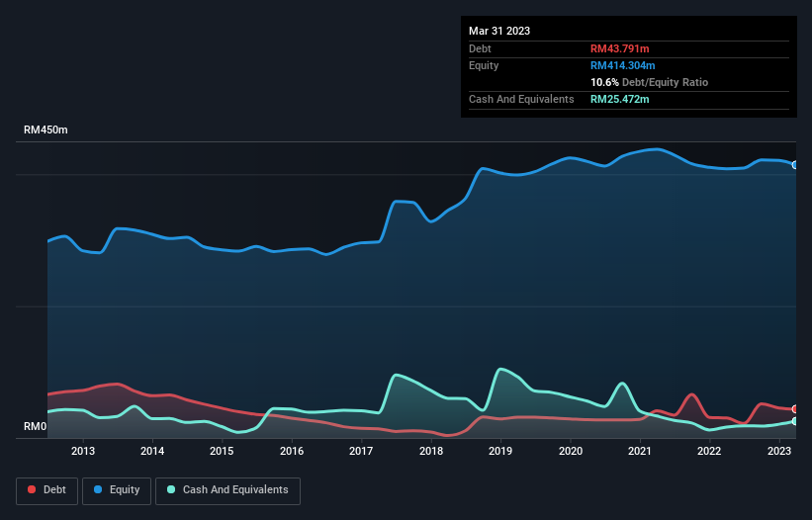The image size is (812, 520).
Task: Click the 2018 axis label
Action: 431,451
